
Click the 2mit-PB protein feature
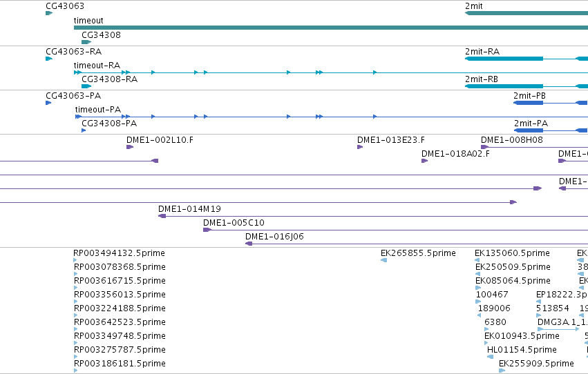pos(529,103)
